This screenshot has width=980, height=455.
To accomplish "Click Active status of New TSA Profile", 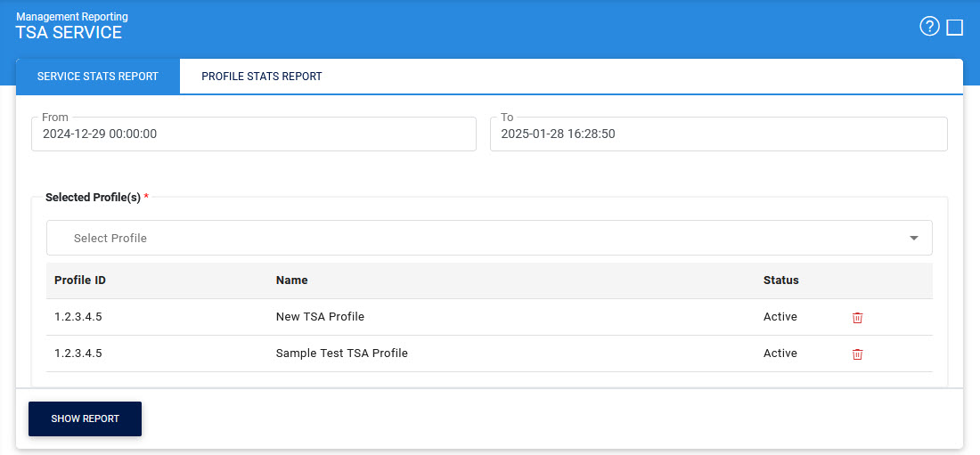I will 780,317.
